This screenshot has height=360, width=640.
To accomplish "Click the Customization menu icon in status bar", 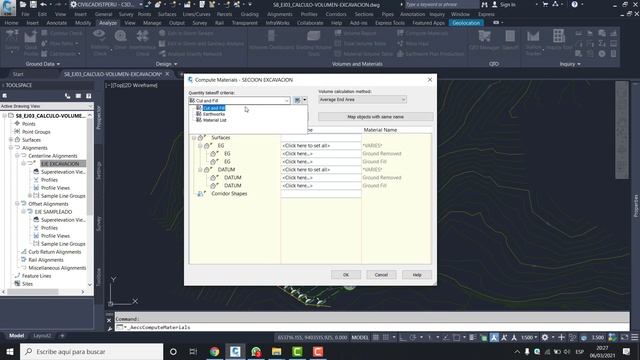I will coord(635,338).
